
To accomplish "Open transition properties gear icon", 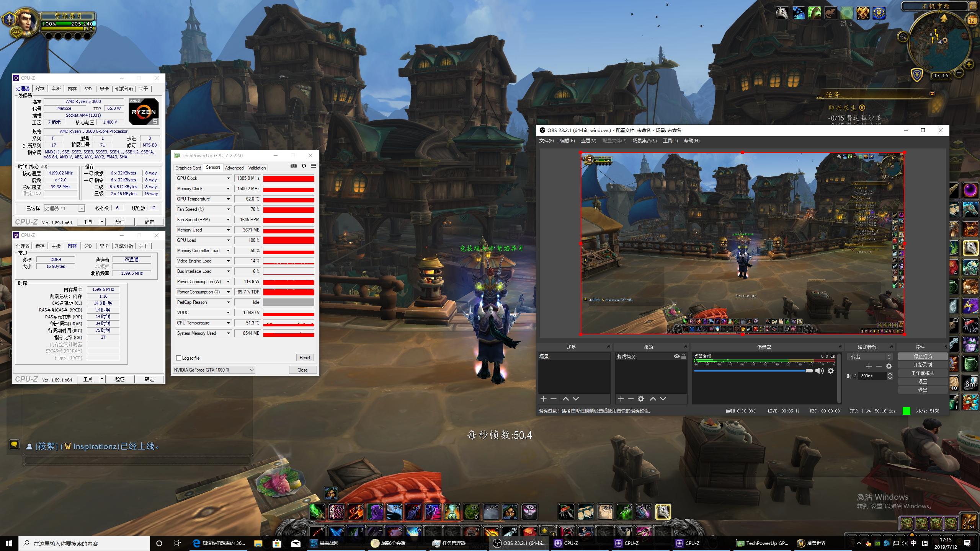I will pyautogui.click(x=889, y=366).
